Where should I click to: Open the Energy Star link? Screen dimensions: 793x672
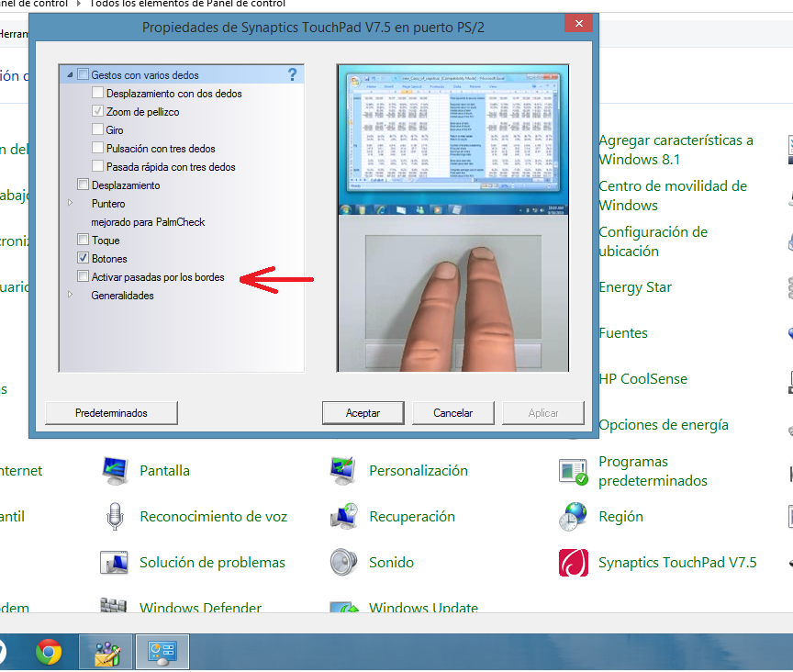tap(635, 287)
